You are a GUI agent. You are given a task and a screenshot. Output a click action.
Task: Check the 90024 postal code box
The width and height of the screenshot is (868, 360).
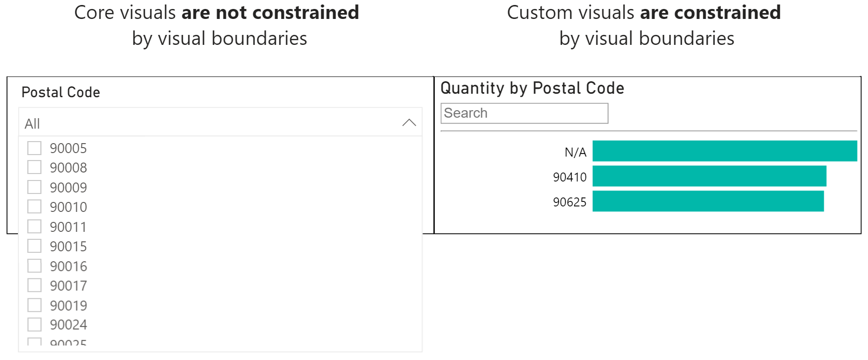coord(34,325)
